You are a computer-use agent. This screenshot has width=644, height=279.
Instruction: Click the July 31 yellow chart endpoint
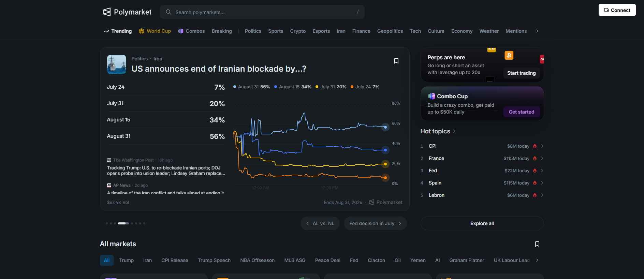point(385,164)
